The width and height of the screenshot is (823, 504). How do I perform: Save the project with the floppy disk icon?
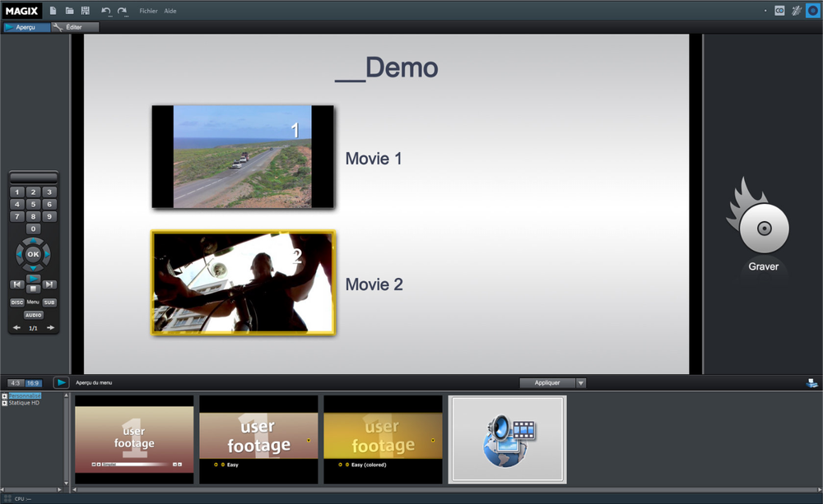[x=85, y=11]
